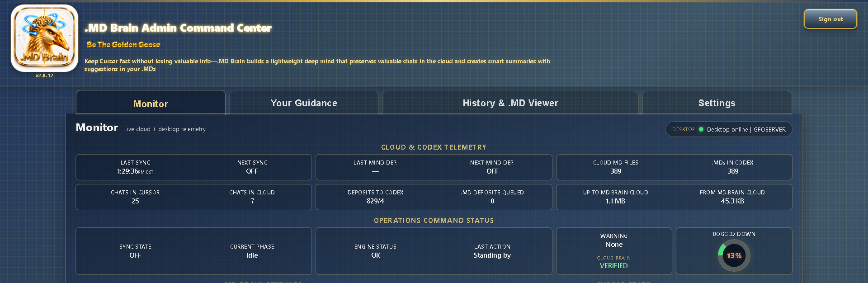Click the Cloud & Codex Telemetry heading
The image size is (868, 283).
pos(434,147)
